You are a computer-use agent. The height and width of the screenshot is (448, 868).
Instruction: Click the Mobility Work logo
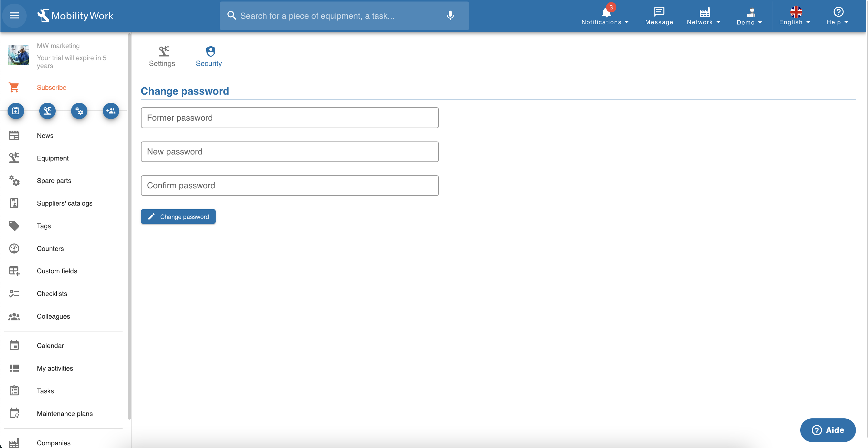[x=75, y=15]
